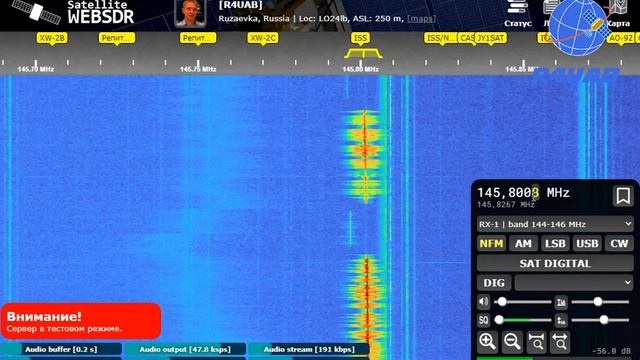
Task: Click the 145,8003 MHz frequency field
Action: point(523,193)
